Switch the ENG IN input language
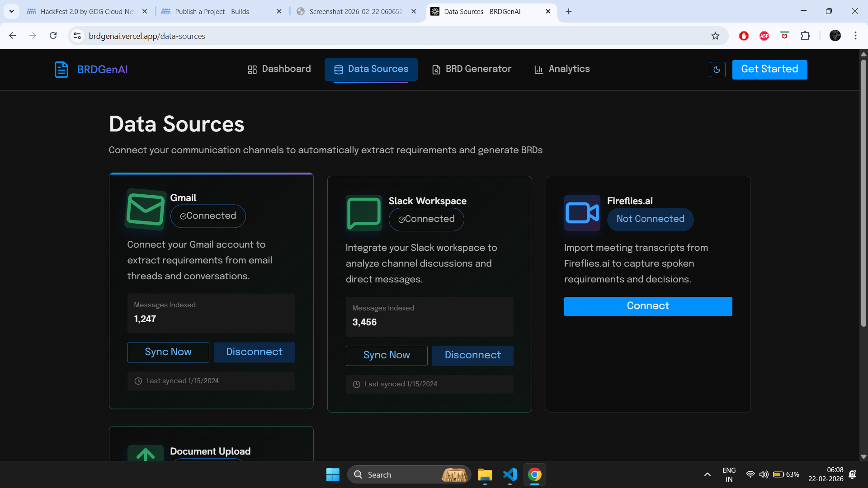868x488 pixels. (729, 474)
